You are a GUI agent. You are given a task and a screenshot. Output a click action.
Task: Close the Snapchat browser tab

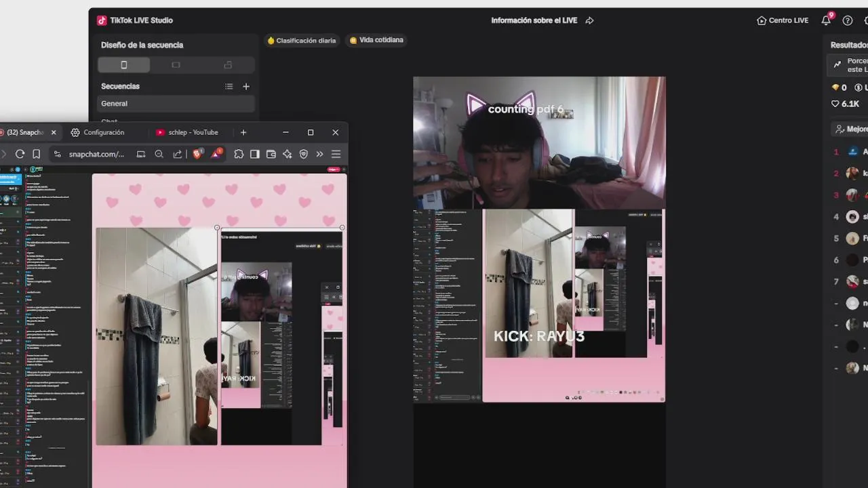(54, 132)
